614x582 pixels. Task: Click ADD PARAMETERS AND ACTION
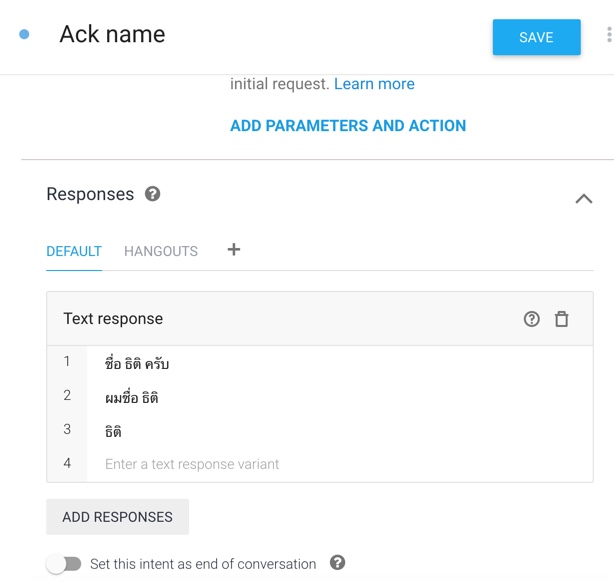pyautogui.click(x=348, y=126)
